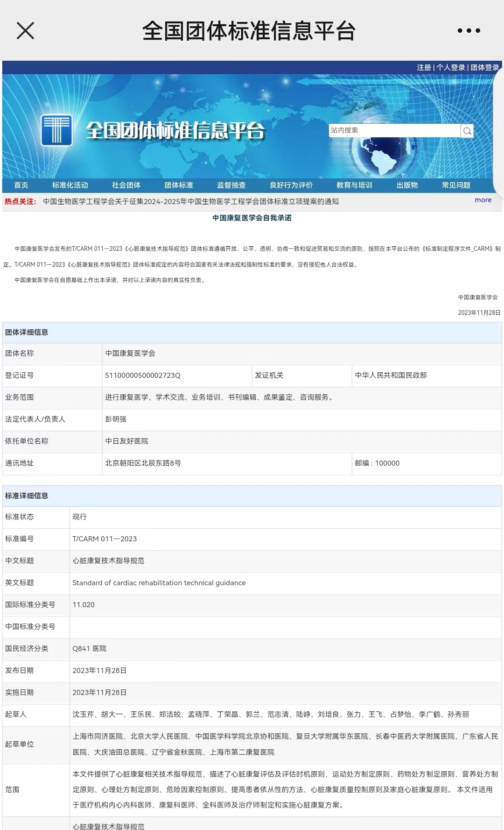Select 中华人民共和国民政部 issuing authority
The width and height of the screenshot is (504, 830).
[x=391, y=376]
